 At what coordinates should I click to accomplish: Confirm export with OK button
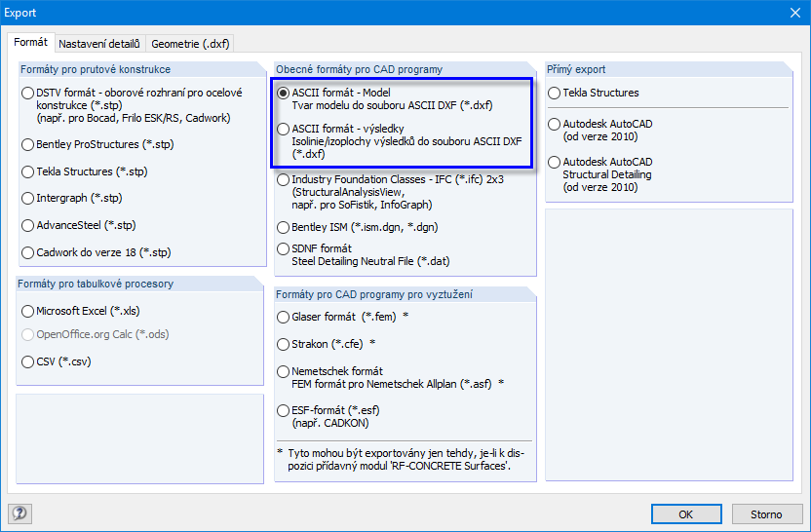686,514
